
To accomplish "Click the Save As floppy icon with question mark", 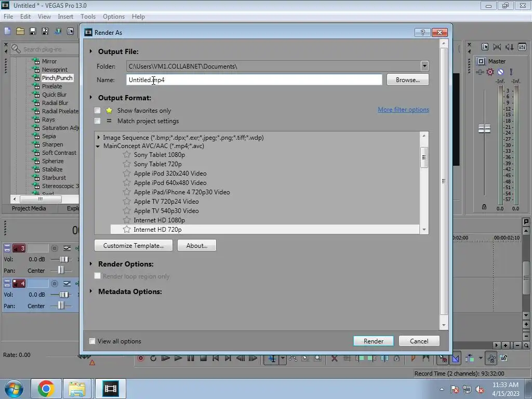I will click(x=45, y=32).
